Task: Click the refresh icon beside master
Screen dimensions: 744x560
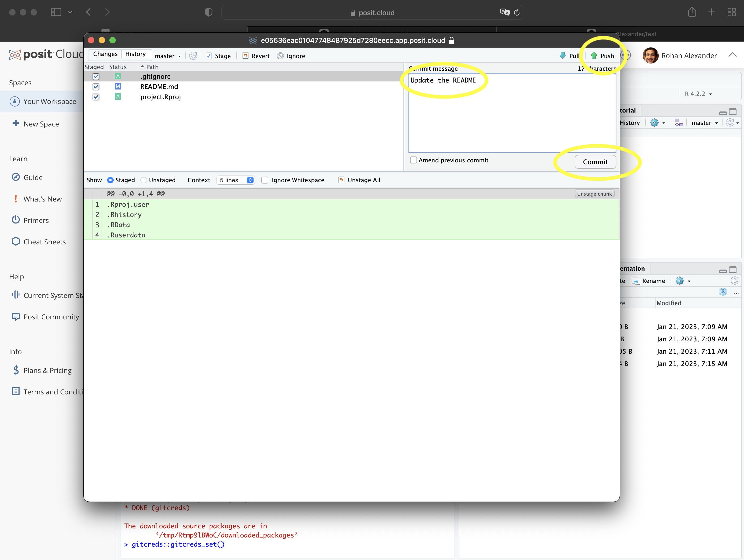Action: click(x=193, y=56)
